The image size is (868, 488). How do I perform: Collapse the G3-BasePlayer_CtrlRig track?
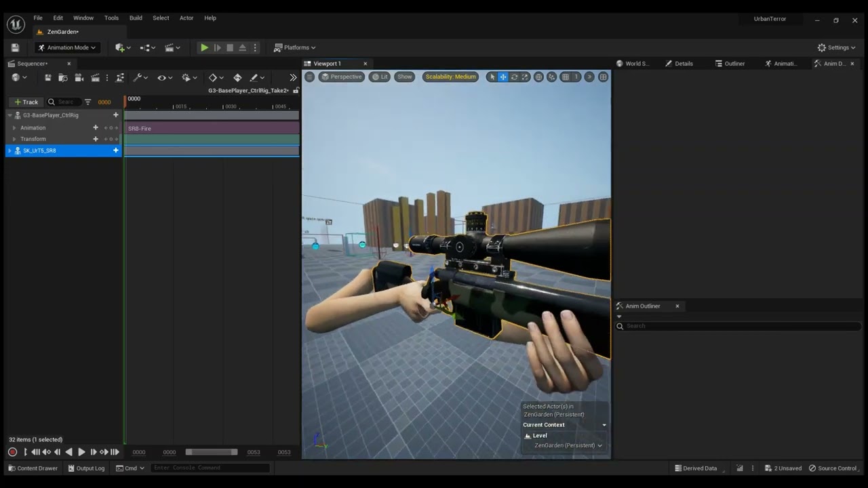[x=10, y=115]
